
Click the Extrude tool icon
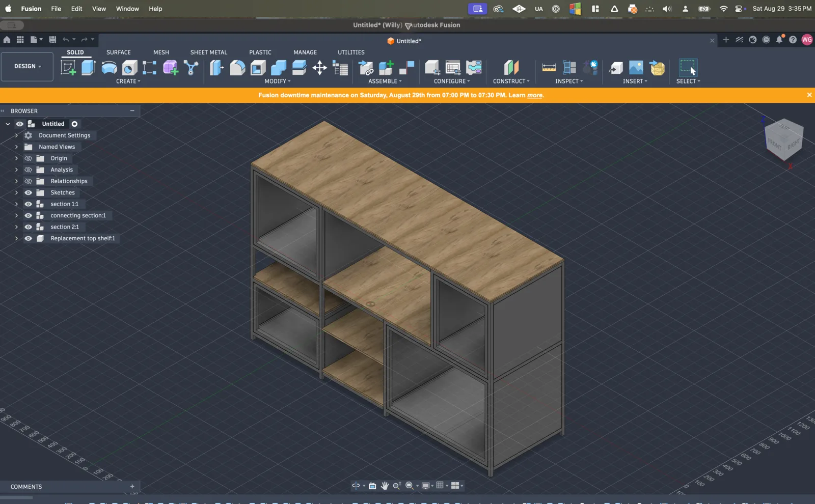click(x=89, y=68)
